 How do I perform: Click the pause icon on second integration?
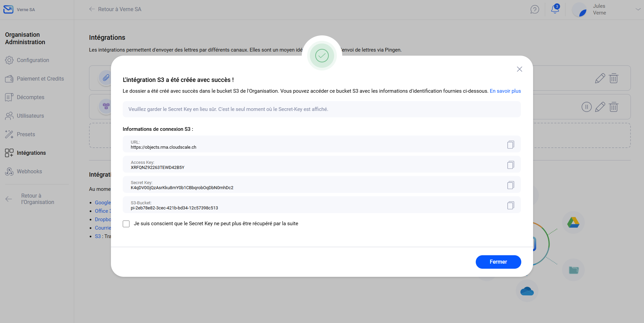tap(586, 107)
